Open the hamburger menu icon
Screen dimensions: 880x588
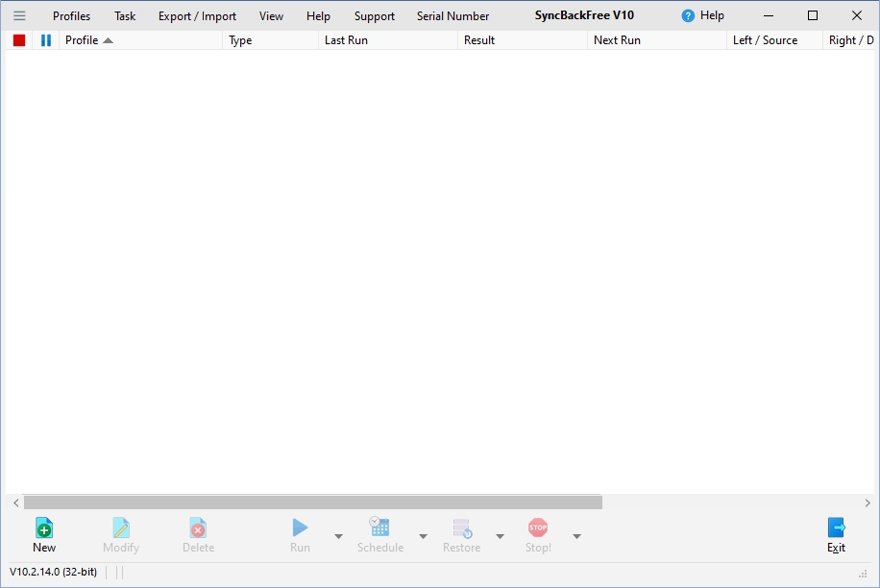[x=19, y=15]
